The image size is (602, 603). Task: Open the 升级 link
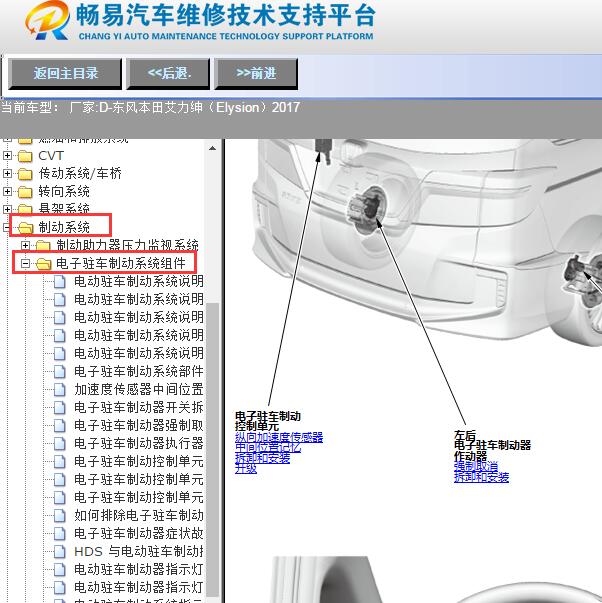click(246, 468)
